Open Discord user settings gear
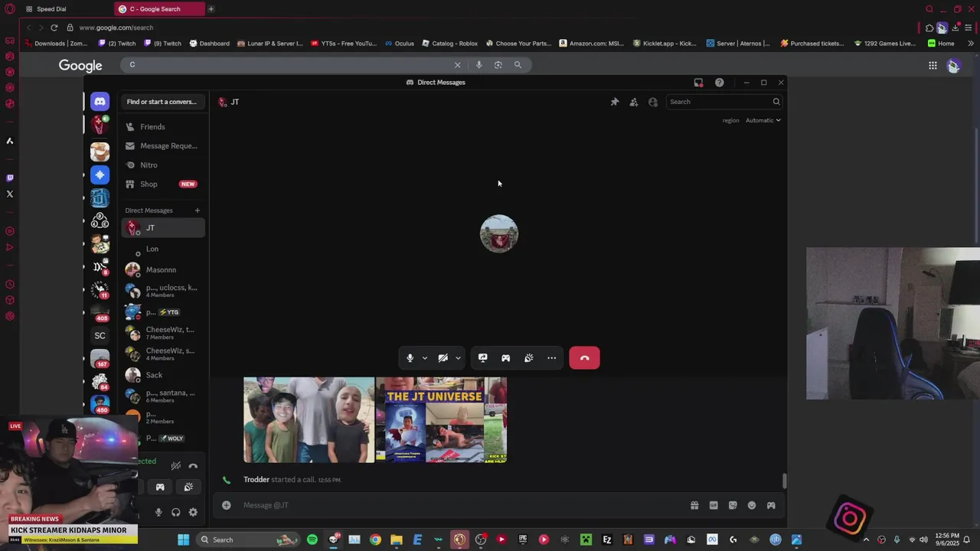Viewport: 980px width, 551px height. coord(193,513)
